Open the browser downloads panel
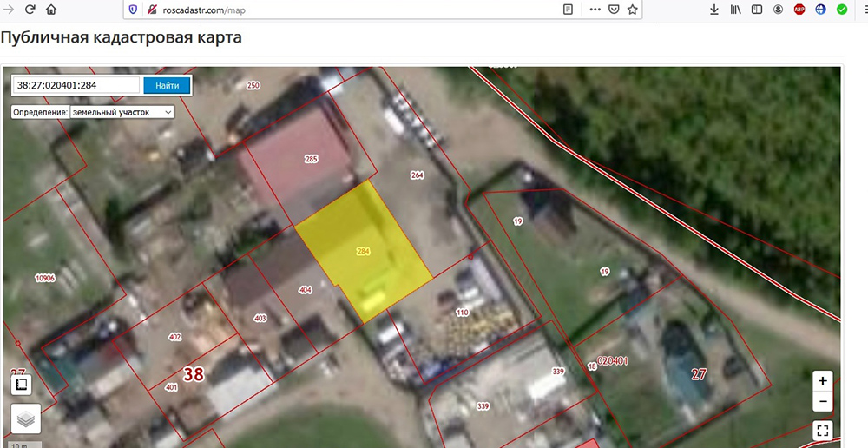868x448 pixels. [713, 10]
